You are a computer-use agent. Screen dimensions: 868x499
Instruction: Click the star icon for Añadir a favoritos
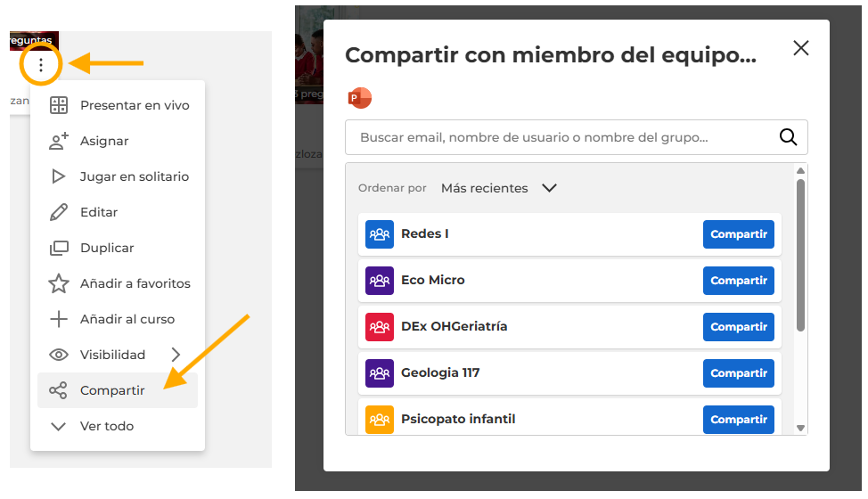[59, 283]
